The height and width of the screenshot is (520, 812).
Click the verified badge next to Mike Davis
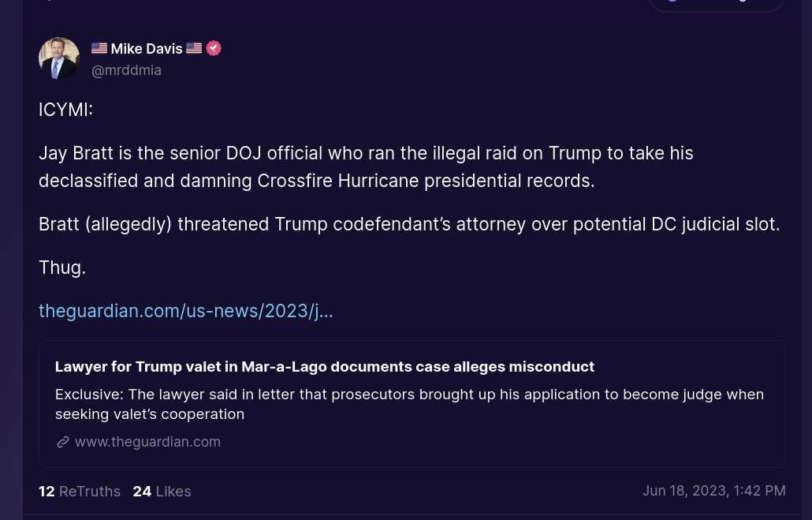[214, 48]
